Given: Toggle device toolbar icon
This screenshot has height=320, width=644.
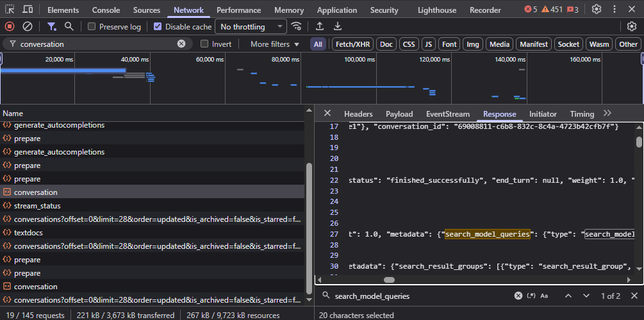Looking at the screenshot, I should (28, 10).
